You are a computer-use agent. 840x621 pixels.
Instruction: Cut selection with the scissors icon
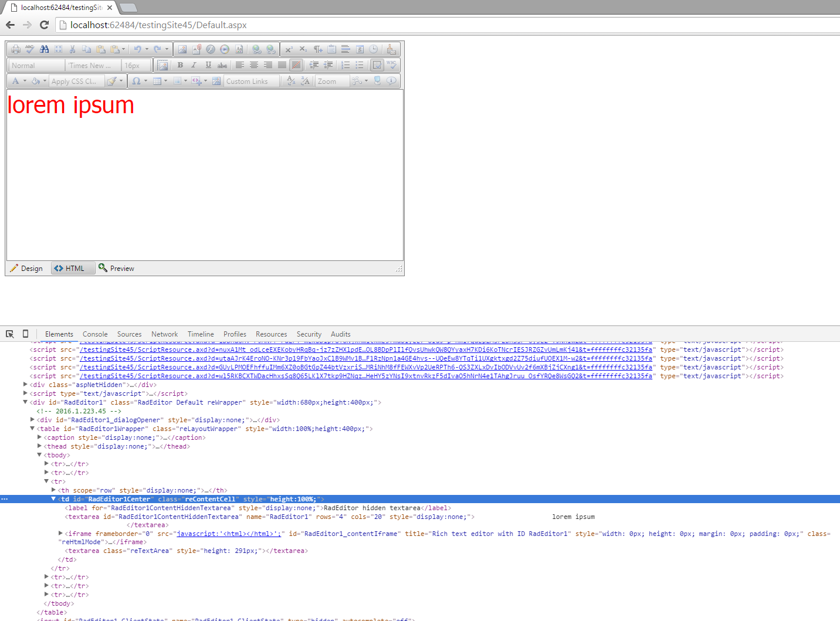tap(72, 49)
